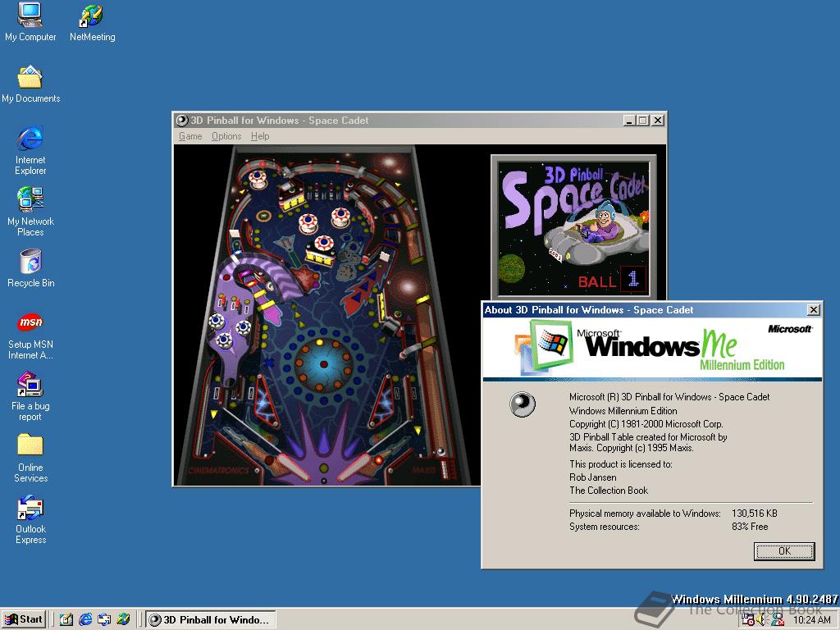Click the "Rob Jansen" licensee text
The height and width of the screenshot is (630, 840).
pyautogui.click(x=592, y=477)
